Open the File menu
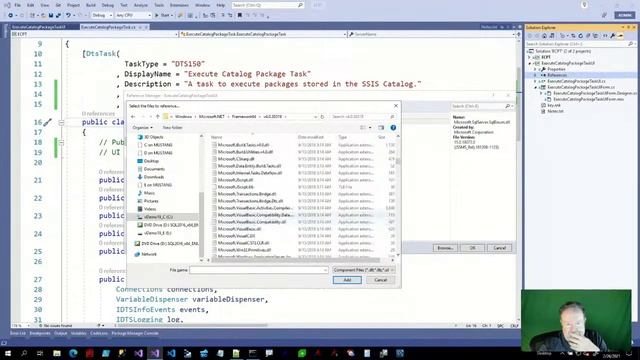640x360 pixels. pyautogui.click(x=17, y=5)
